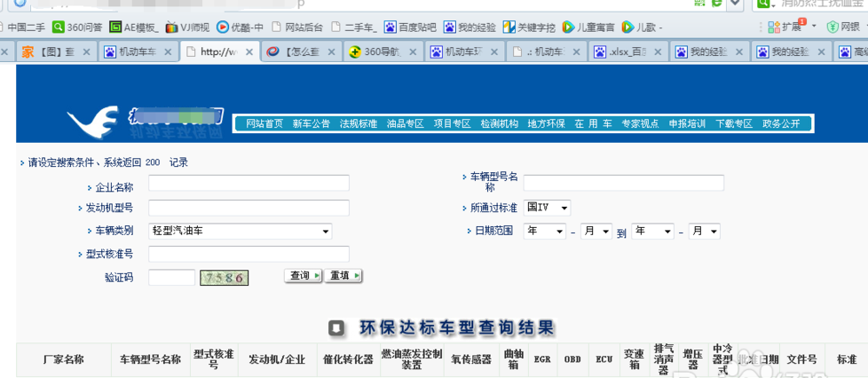Expand the start 年 date dropdown
Screen dimensions: 868x378
point(545,232)
